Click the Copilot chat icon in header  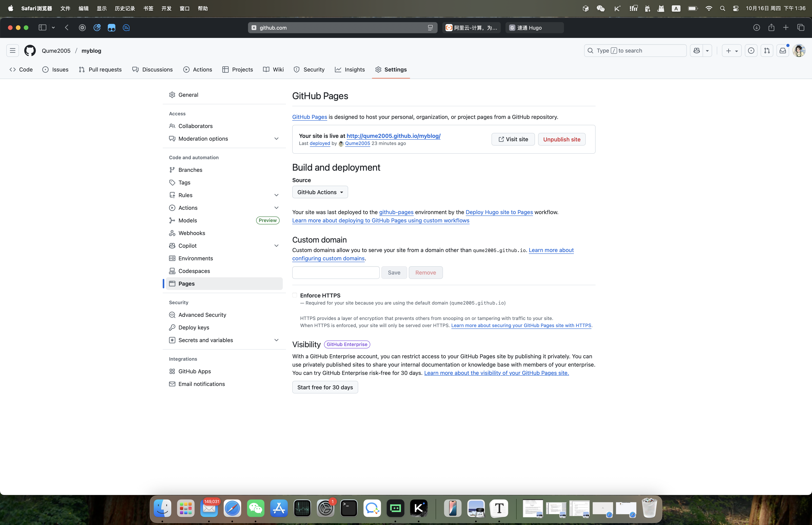(x=696, y=50)
